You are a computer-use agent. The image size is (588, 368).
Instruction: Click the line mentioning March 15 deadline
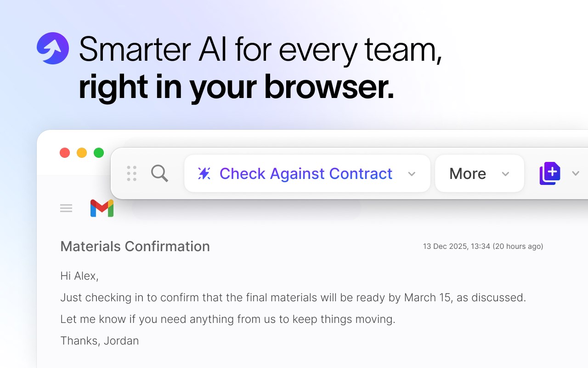coord(293,298)
